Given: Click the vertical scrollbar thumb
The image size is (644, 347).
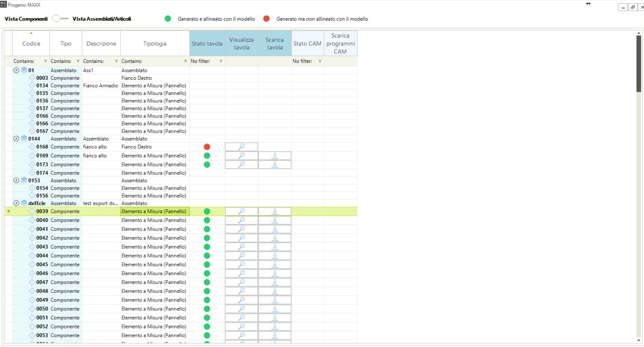Looking at the screenshot, I should [x=639, y=63].
